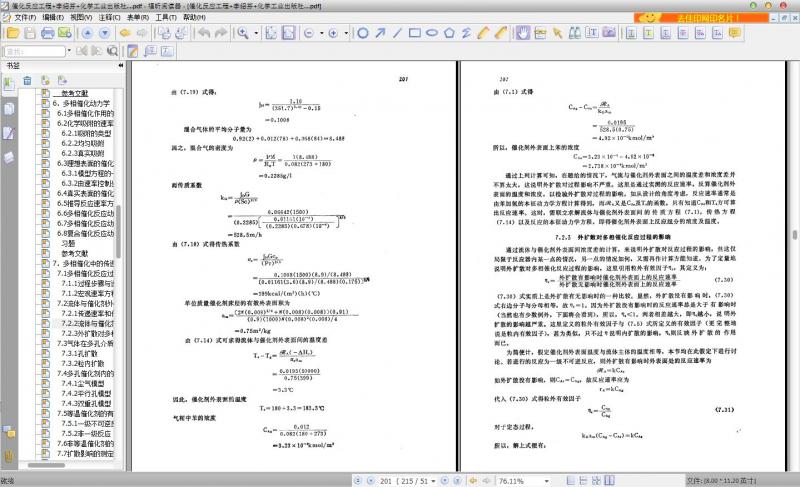The width and height of the screenshot is (800, 487).
Task: Select the Highlight text tool
Action: [648, 33]
